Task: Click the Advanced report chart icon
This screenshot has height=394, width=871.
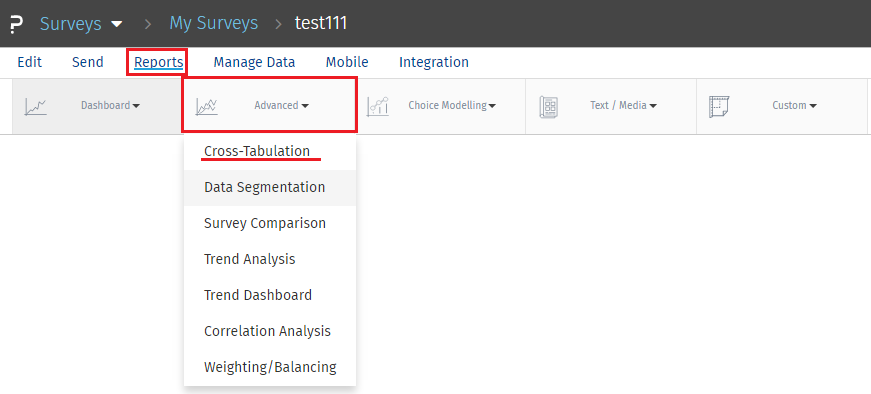Action: tap(207, 106)
